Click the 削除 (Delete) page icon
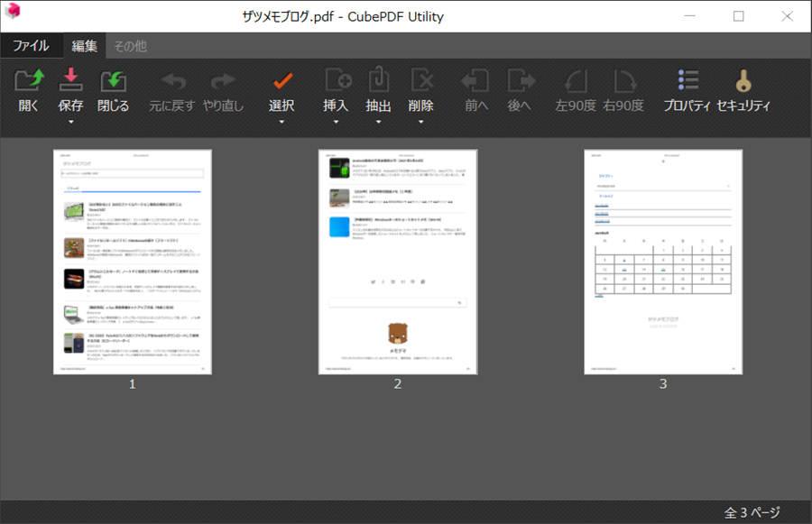Screen dimensions: 812x524 pyautogui.click(x=421, y=82)
